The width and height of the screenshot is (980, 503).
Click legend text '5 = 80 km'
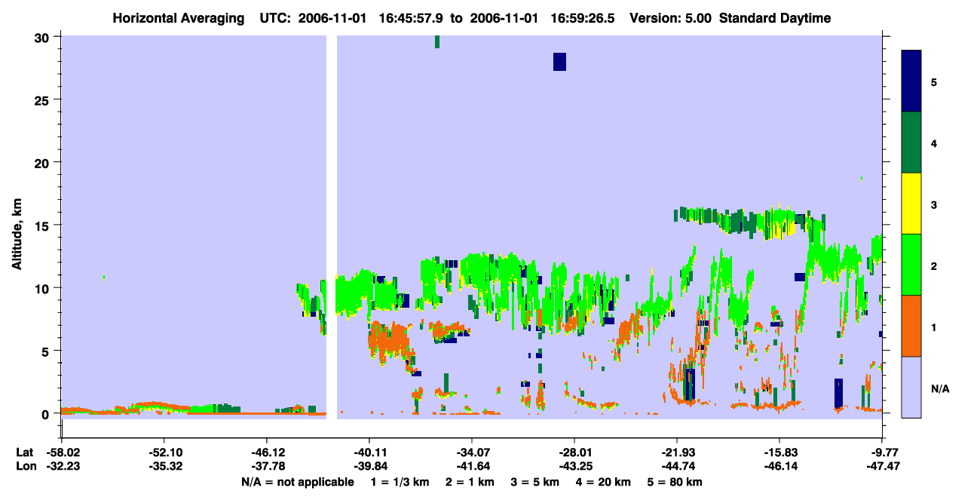(676, 482)
